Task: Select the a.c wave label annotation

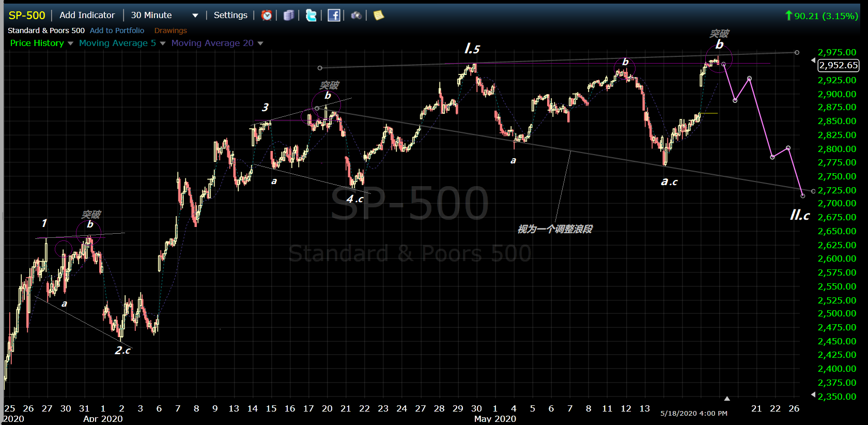Action: (x=669, y=182)
